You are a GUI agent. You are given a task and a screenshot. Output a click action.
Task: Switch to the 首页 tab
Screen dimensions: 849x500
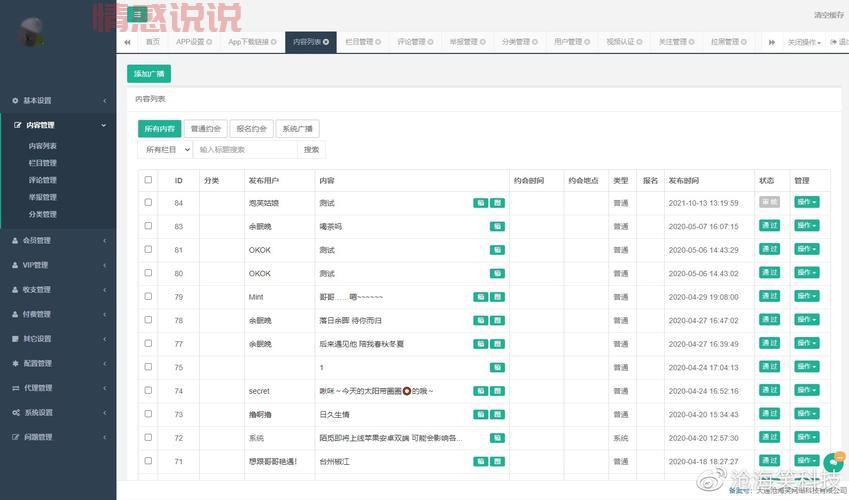[153, 42]
